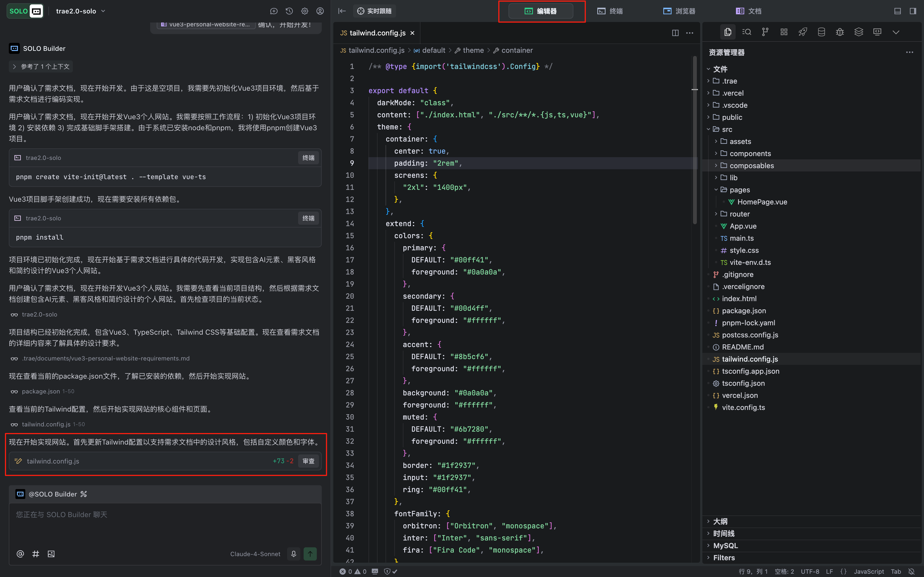Open the source control branch icon
This screenshot has height=577, width=924.
(765, 32)
